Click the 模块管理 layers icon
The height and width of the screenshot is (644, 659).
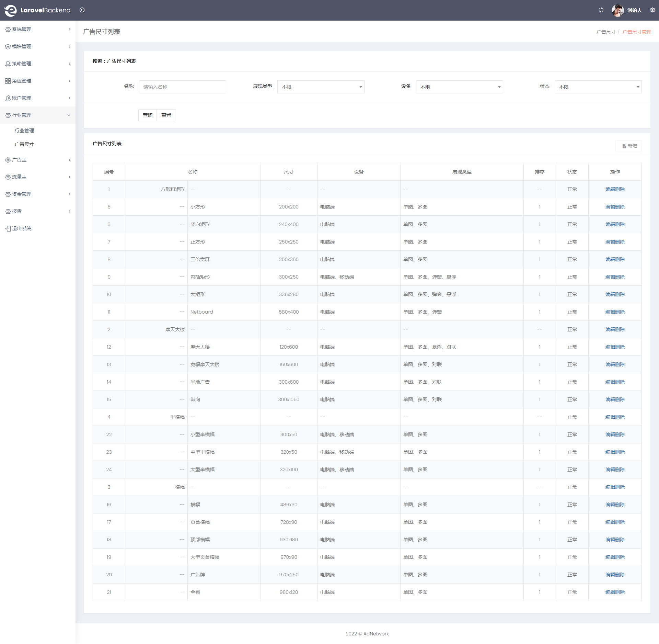tap(8, 47)
